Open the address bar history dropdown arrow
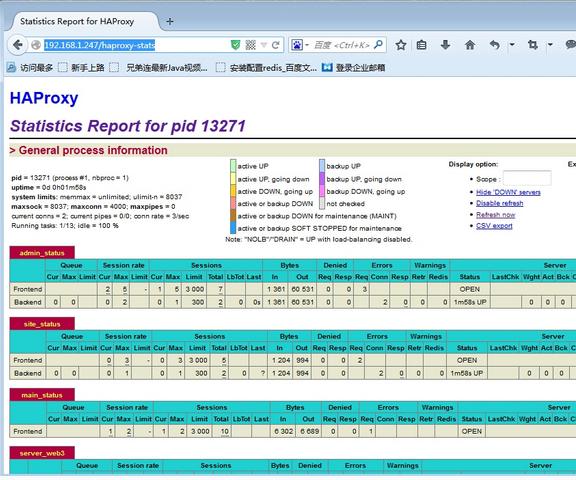This screenshot has height=480, width=576. pyautogui.click(x=264, y=45)
